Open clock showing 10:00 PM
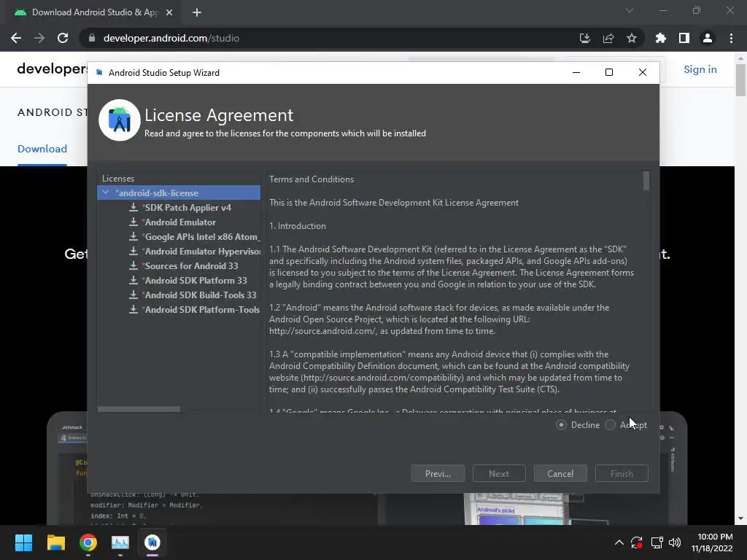Screen dimensions: 747x560 (712, 542)
